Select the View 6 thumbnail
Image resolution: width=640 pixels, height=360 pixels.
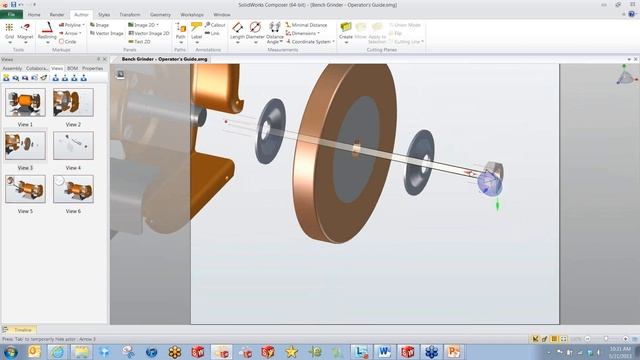73,189
